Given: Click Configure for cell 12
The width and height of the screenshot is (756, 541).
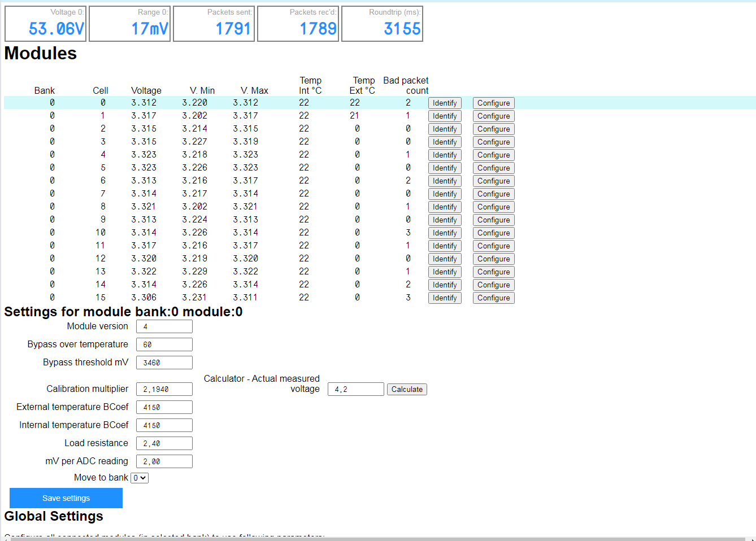Looking at the screenshot, I should point(493,259).
